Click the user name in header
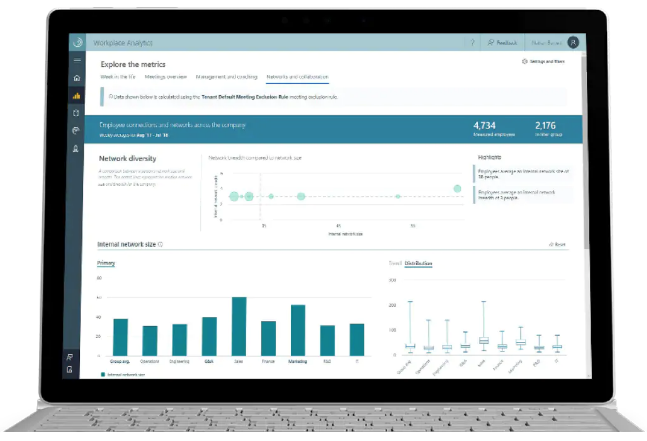Screen dimensions: 647x441 (x=546, y=43)
